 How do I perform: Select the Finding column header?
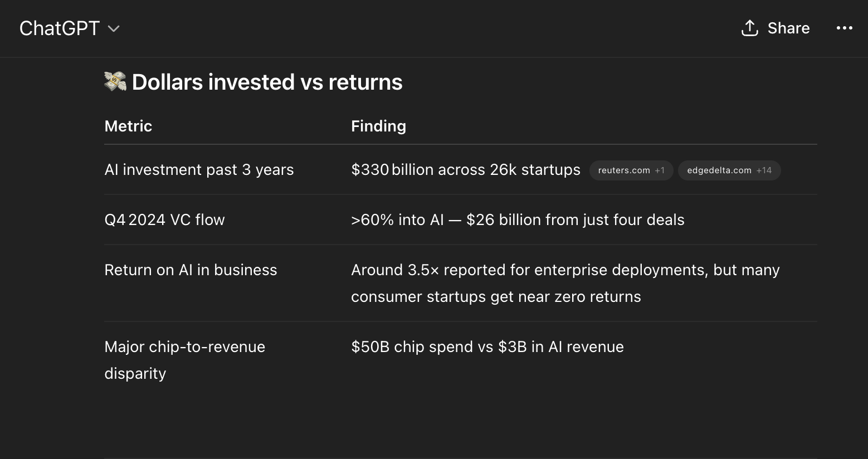tap(378, 126)
